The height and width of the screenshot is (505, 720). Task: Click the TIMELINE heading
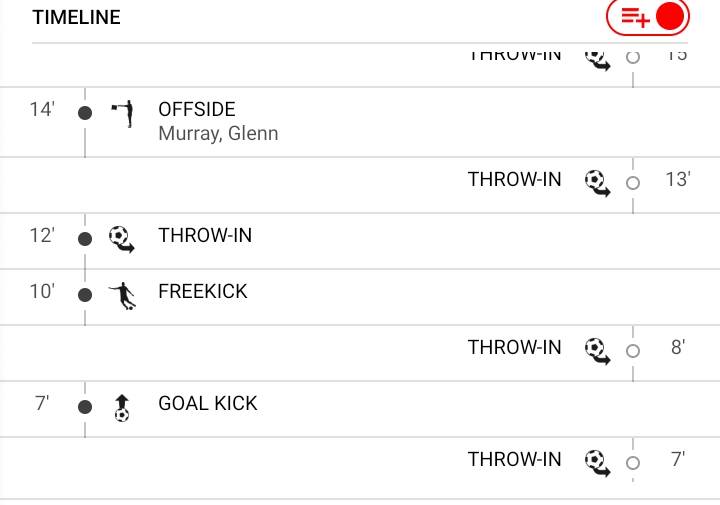(x=76, y=18)
